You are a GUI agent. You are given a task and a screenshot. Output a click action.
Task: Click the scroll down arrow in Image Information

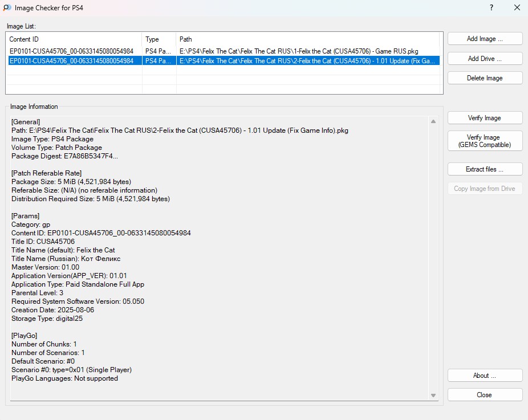point(433,395)
